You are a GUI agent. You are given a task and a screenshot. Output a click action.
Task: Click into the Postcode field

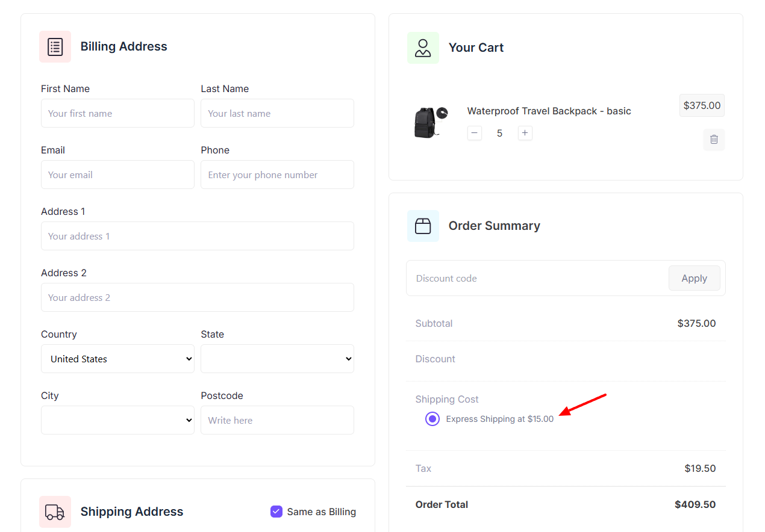click(x=277, y=420)
